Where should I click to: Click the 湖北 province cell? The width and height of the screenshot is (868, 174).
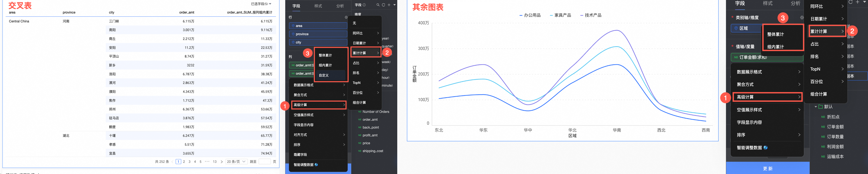coord(66,136)
